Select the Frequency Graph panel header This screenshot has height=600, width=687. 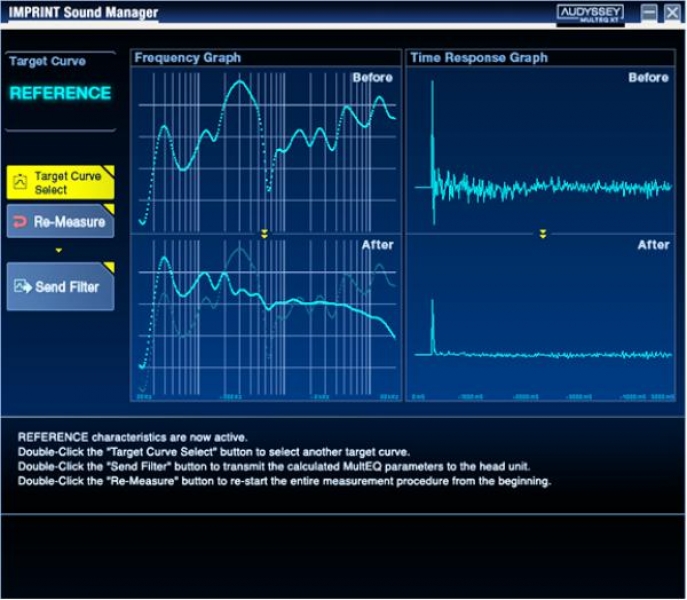187,58
